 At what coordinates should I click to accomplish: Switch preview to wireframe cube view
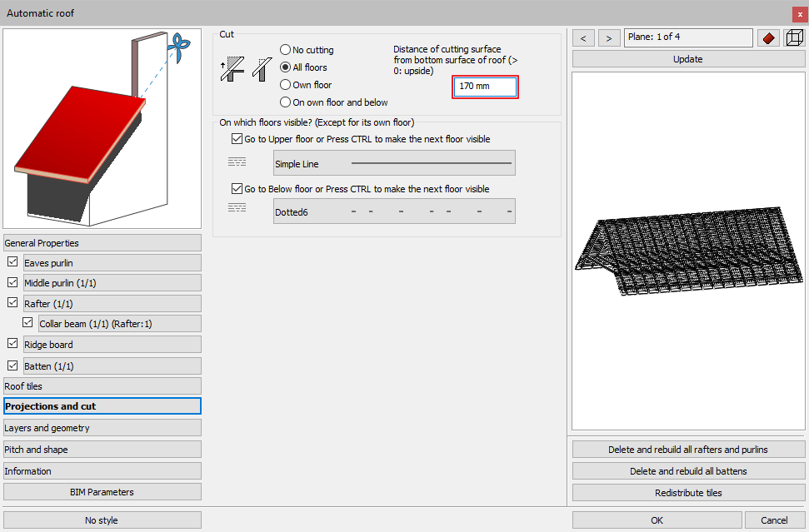794,37
